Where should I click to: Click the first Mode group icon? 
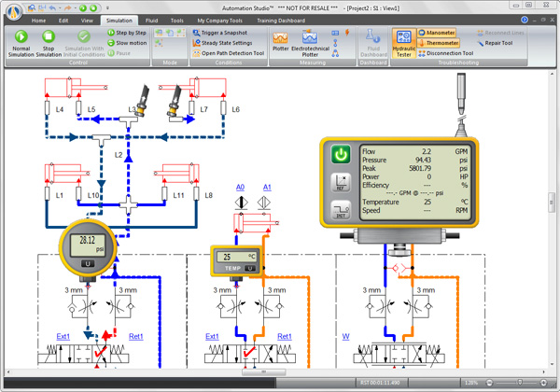point(159,33)
